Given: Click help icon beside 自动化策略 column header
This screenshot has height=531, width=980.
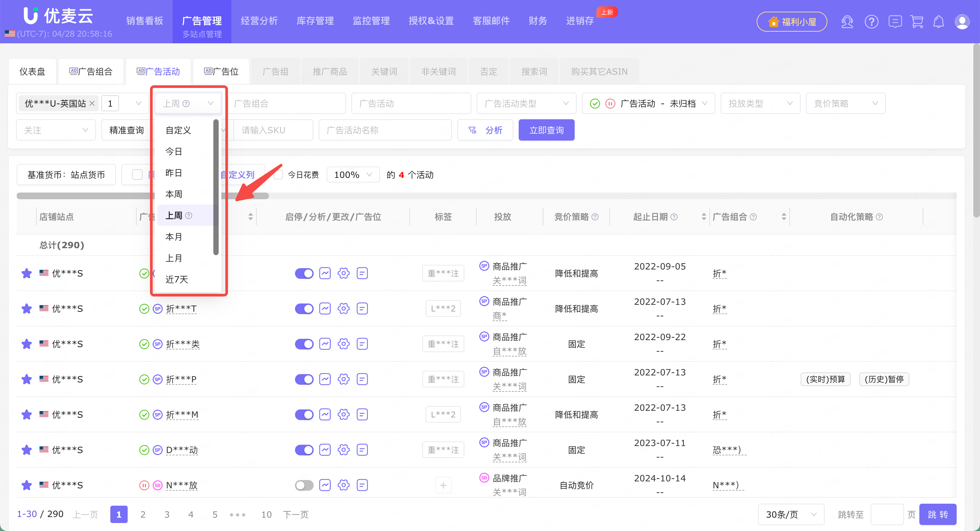Looking at the screenshot, I should pyautogui.click(x=880, y=217).
